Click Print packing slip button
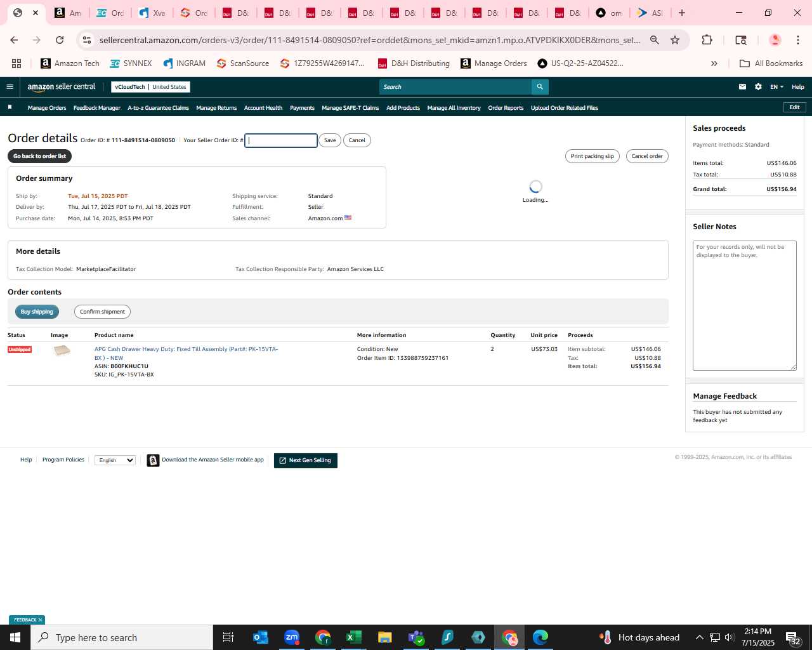 click(592, 156)
